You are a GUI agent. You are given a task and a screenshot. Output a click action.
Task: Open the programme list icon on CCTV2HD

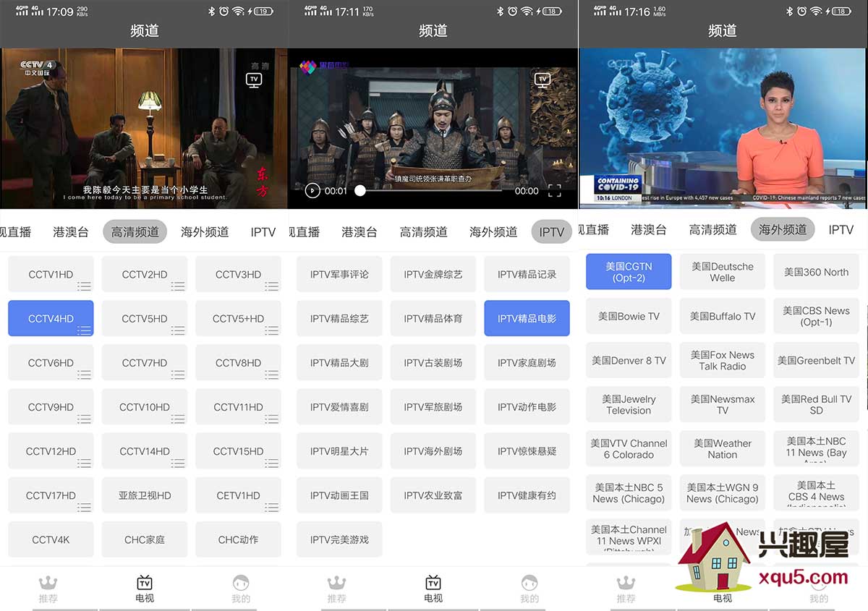[178, 286]
